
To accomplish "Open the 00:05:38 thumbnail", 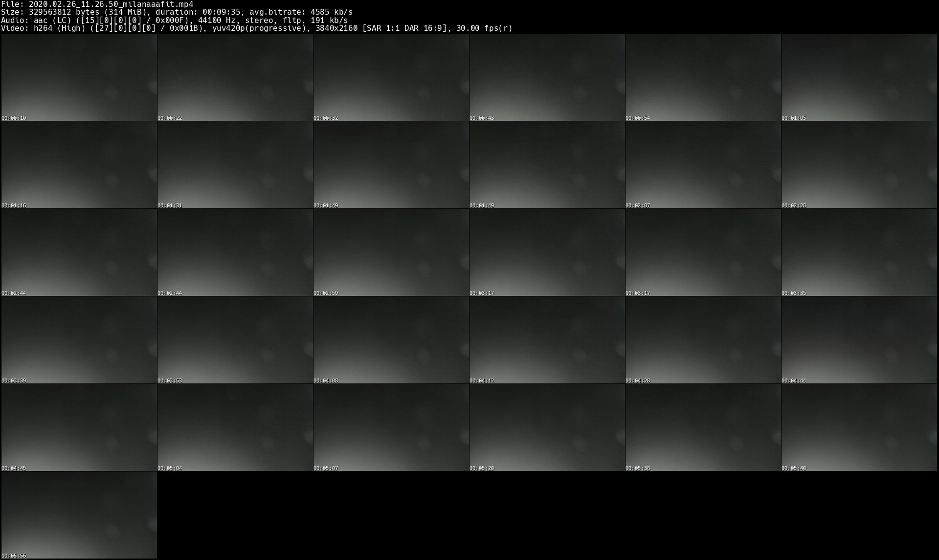I will click(703, 427).
